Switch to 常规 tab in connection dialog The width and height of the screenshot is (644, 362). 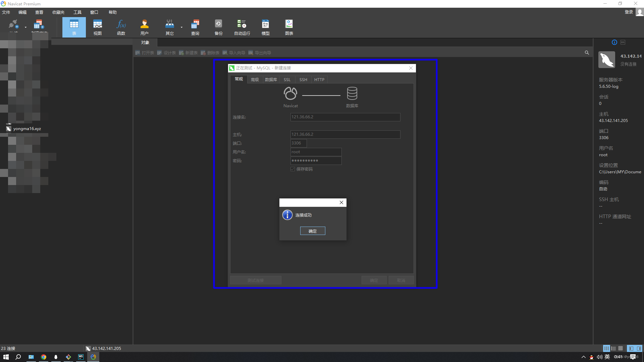(x=239, y=79)
